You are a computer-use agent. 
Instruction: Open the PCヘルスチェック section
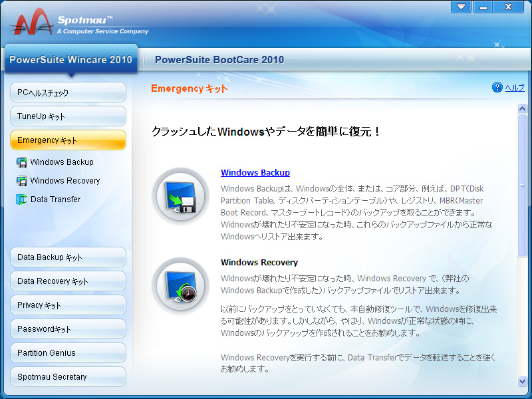click(68, 92)
